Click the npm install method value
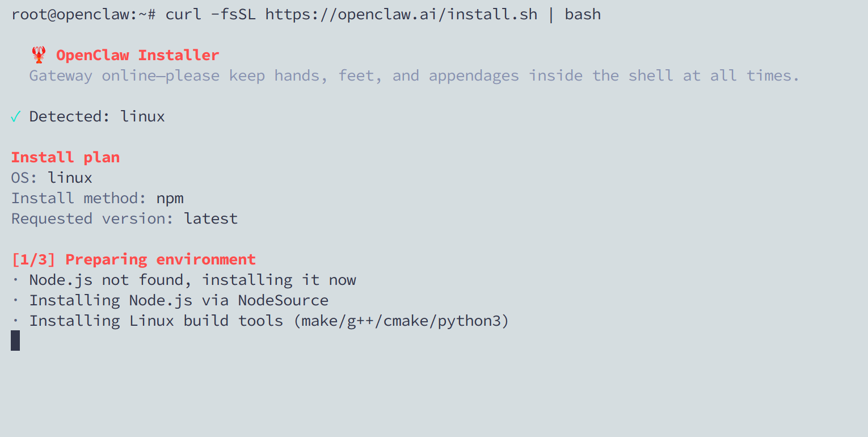868x437 pixels. tap(170, 198)
